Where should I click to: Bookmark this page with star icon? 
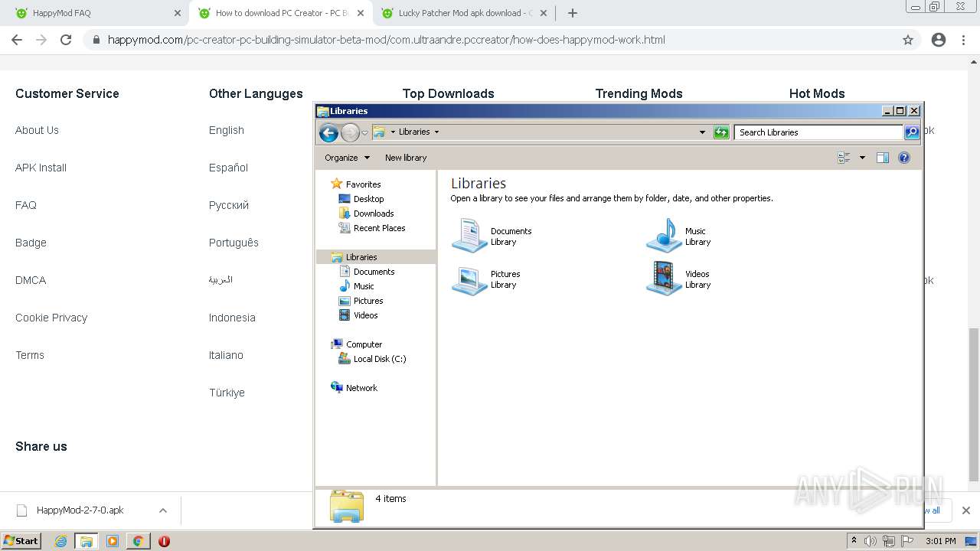(908, 40)
